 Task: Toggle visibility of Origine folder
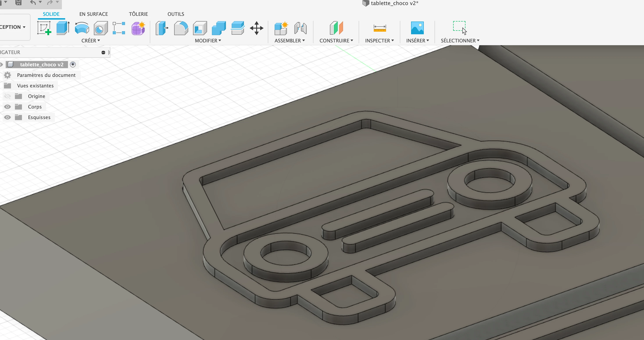tap(7, 96)
